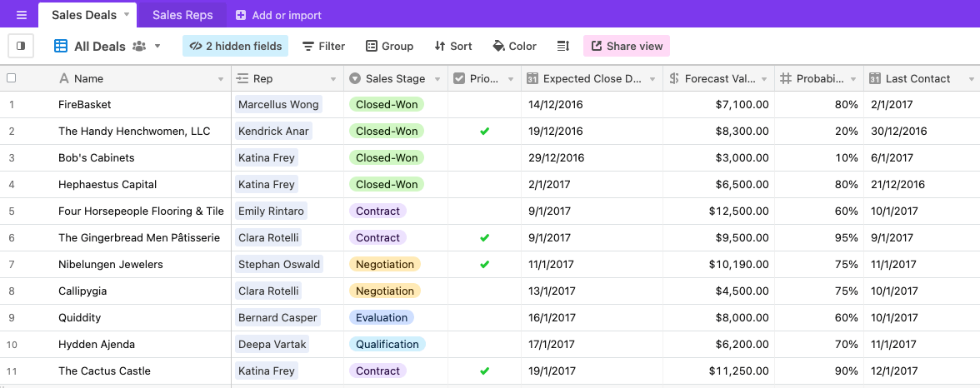The width and height of the screenshot is (980, 388).
Task: Click the Stephan Oswald rep chip
Action: (279, 264)
